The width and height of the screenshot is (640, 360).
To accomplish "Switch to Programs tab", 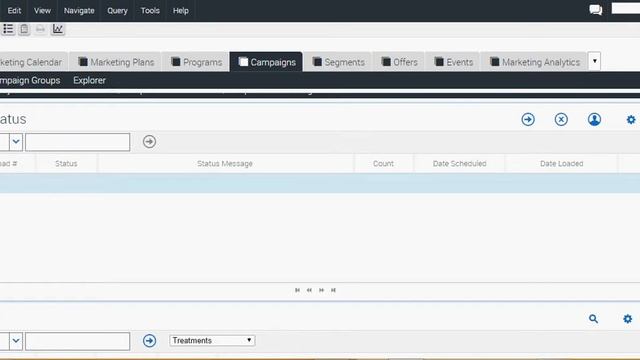I will tap(196, 62).
